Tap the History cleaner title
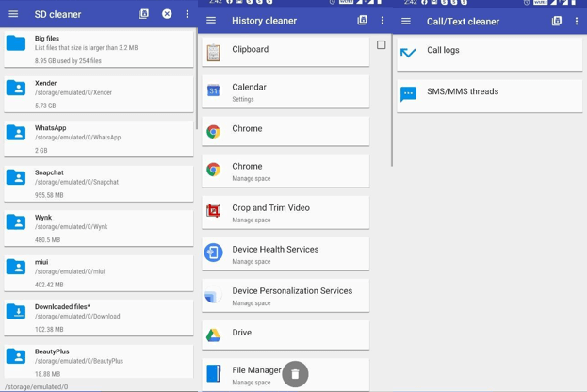Image resolution: width=587 pixels, height=392 pixels. pos(265,21)
